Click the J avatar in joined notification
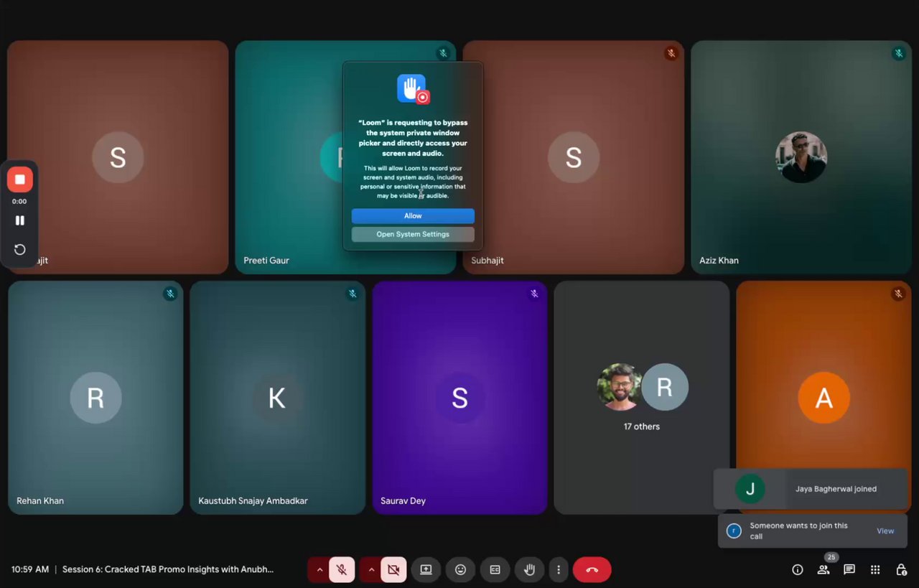 tap(750, 489)
